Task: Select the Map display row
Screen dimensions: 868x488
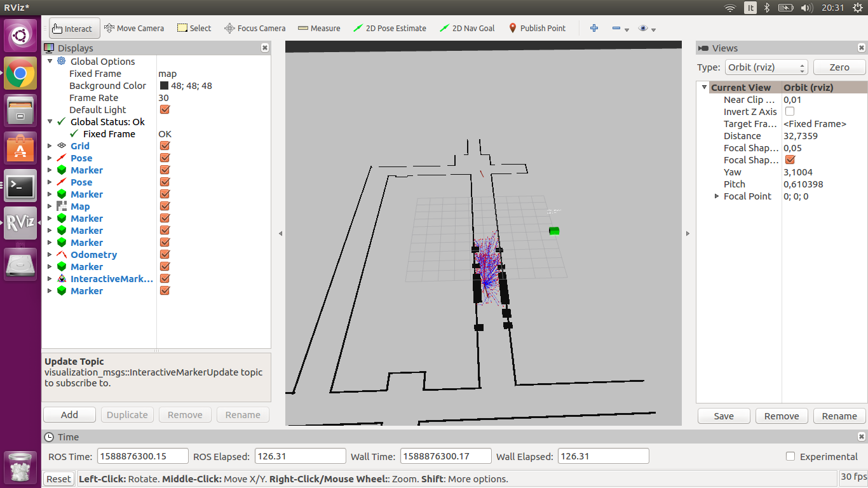Action: point(156,206)
